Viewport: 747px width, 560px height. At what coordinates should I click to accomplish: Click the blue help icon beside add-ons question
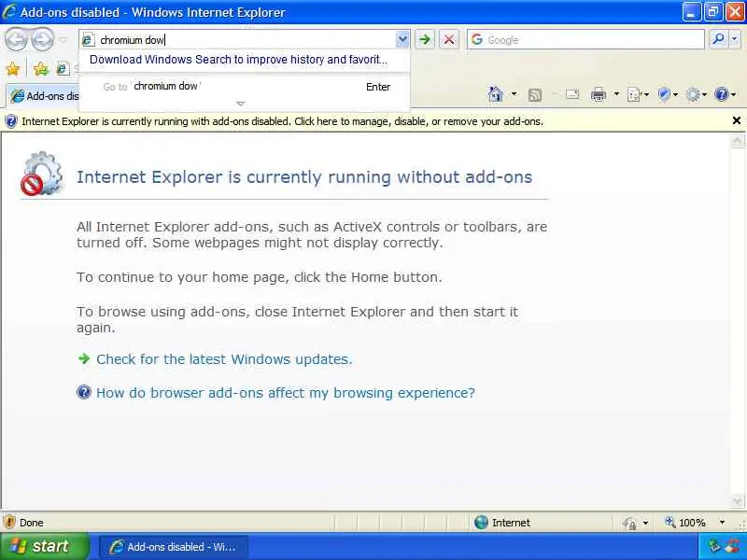[x=84, y=392]
